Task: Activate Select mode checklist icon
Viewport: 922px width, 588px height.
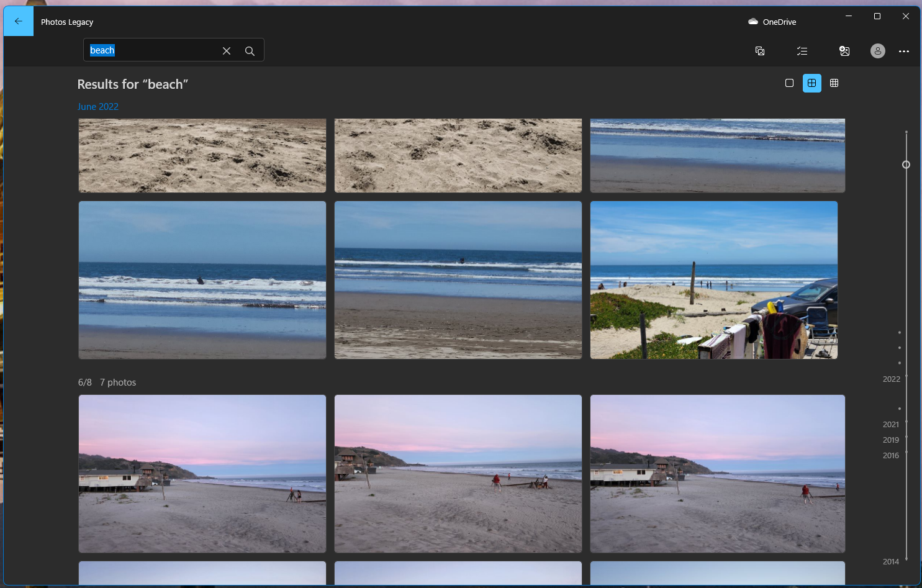Action: pos(802,51)
